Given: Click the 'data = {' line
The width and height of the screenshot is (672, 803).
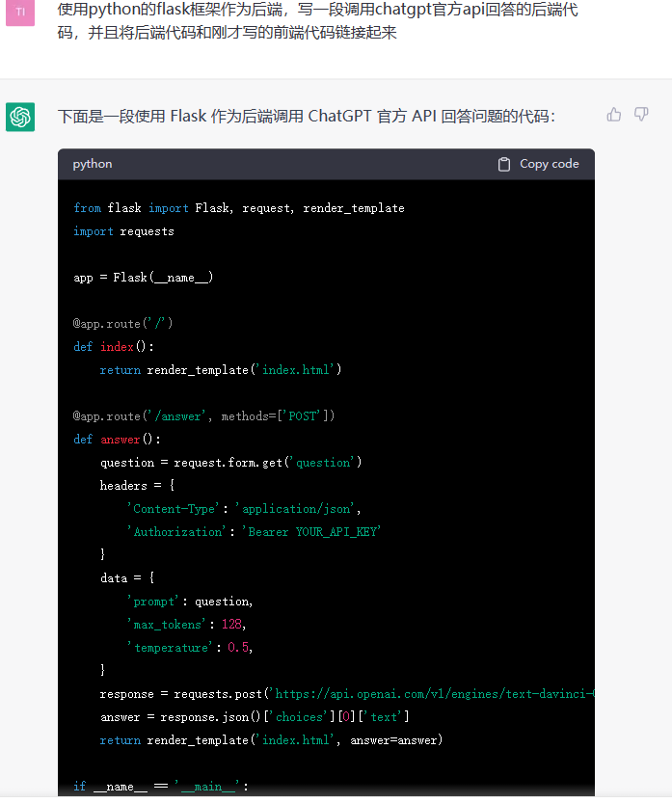Looking at the screenshot, I should [127, 578].
